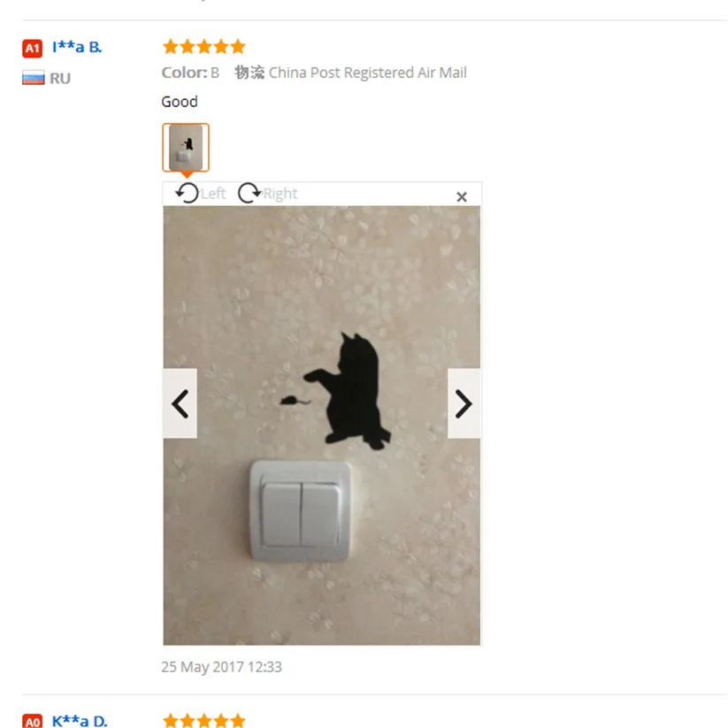Click the enlarged cat sticker photo

321,425
